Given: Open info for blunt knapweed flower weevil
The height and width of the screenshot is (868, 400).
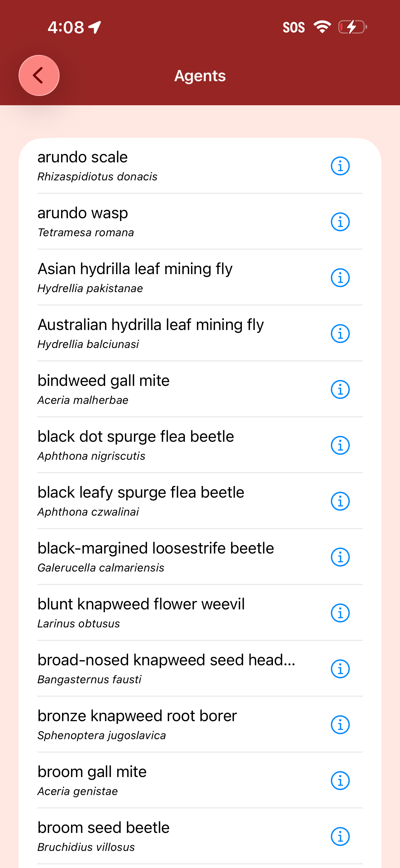Looking at the screenshot, I should click(340, 613).
